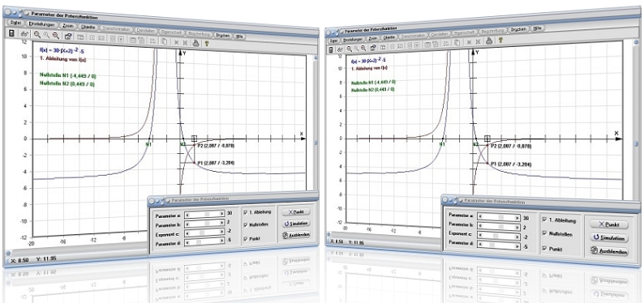Click Parameter a slider in right panel
This screenshot has height=303, width=644.
tap(499, 218)
